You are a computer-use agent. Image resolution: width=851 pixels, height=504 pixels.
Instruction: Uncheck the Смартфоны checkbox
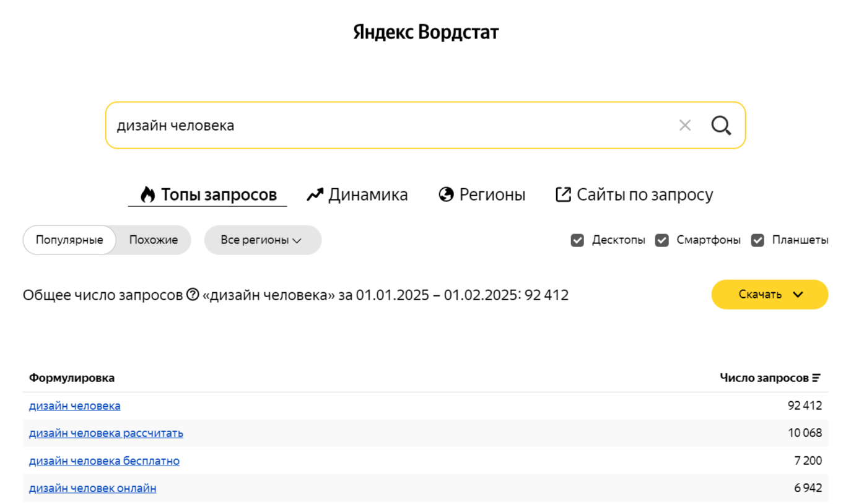pyautogui.click(x=662, y=240)
